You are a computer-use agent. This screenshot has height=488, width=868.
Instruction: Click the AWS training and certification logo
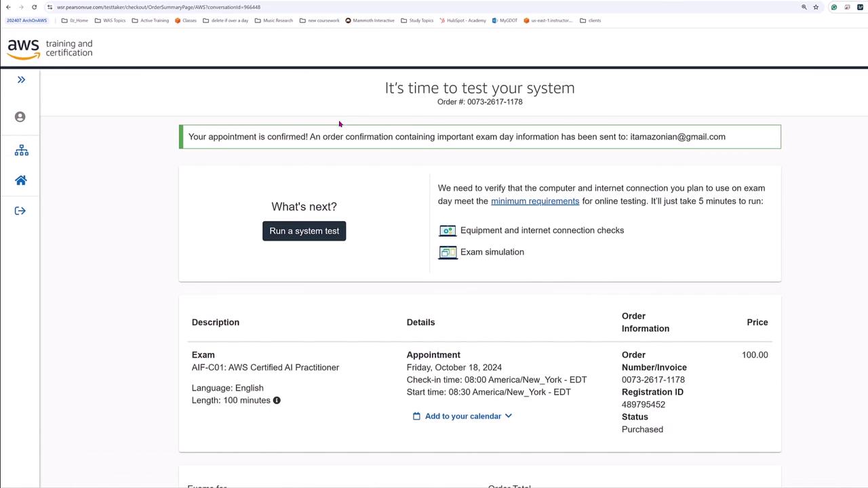click(50, 49)
